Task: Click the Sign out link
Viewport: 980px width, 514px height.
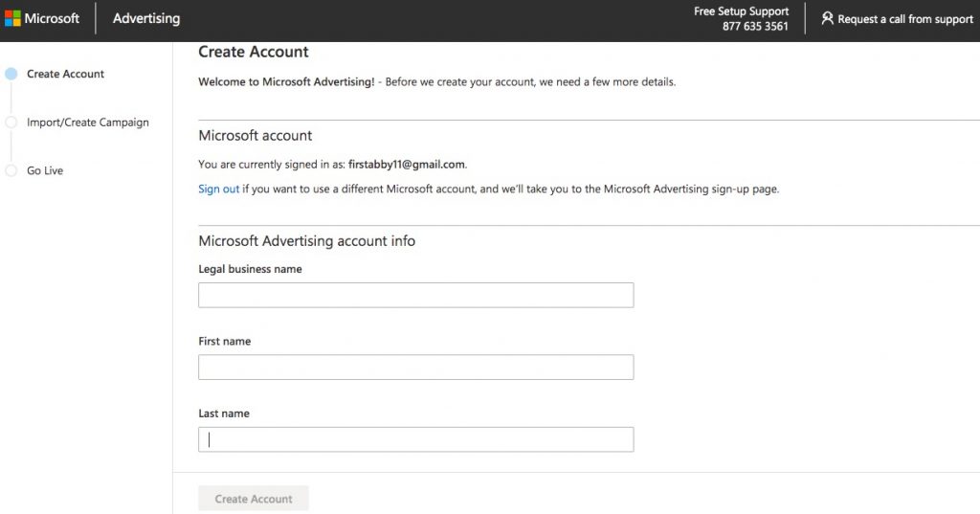Action: point(219,189)
